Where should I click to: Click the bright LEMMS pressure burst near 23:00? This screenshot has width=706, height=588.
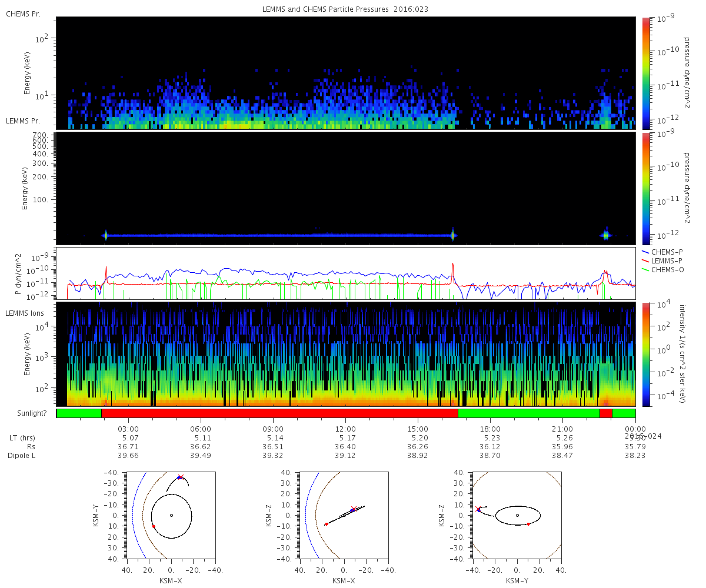605,235
